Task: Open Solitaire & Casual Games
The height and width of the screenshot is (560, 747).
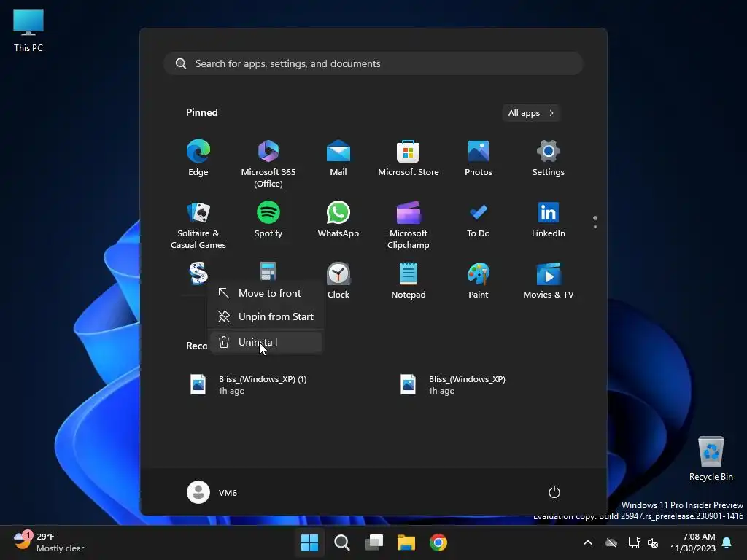Action: click(198, 225)
